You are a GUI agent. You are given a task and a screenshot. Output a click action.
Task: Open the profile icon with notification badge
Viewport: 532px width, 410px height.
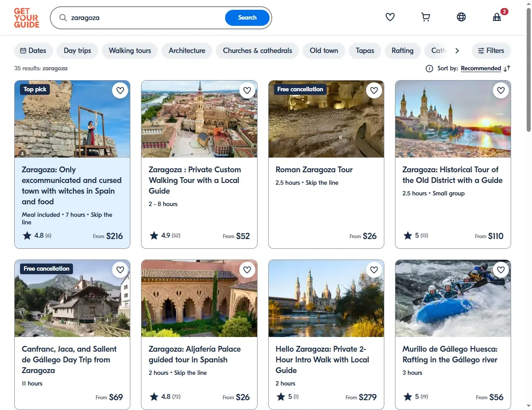pyautogui.click(x=497, y=17)
